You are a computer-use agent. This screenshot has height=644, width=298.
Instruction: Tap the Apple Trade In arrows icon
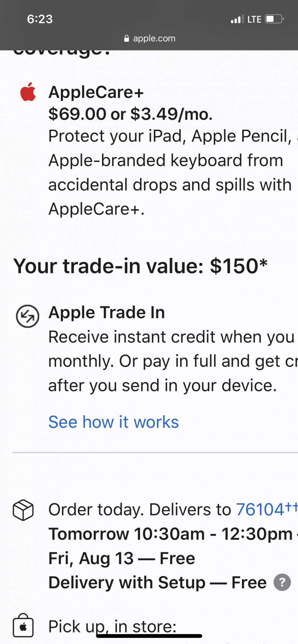(x=28, y=316)
